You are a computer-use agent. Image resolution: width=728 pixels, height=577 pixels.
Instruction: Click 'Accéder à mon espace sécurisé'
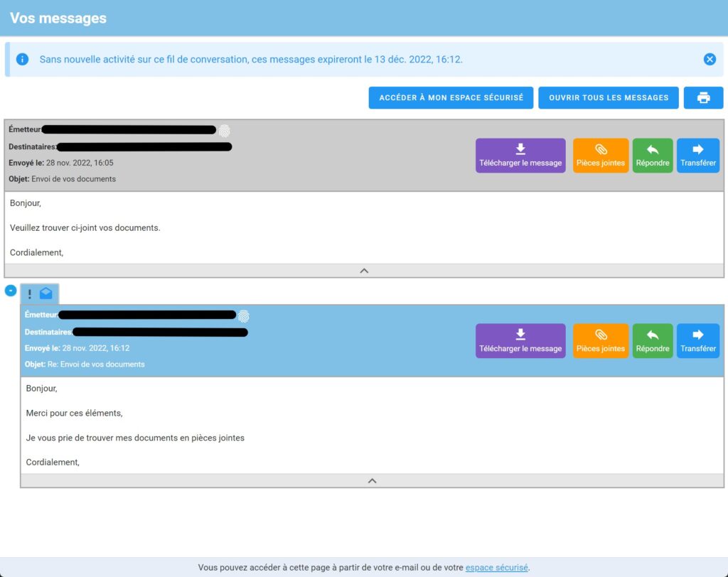coord(451,98)
